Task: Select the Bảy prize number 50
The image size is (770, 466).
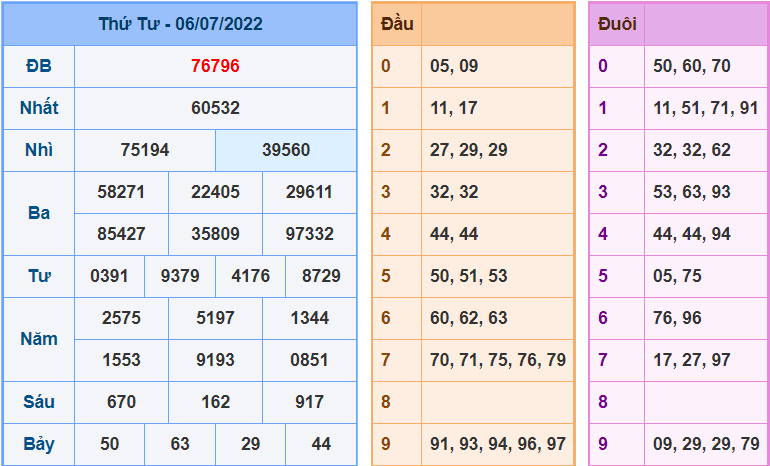Action: (109, 444)
